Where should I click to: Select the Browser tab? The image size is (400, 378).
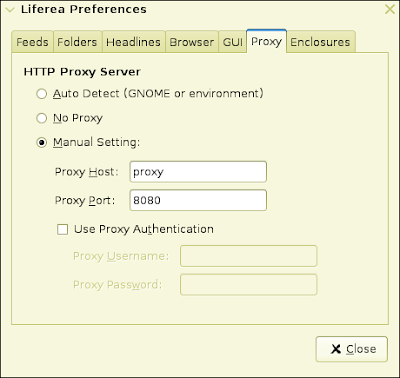click(x=192, y=42)
